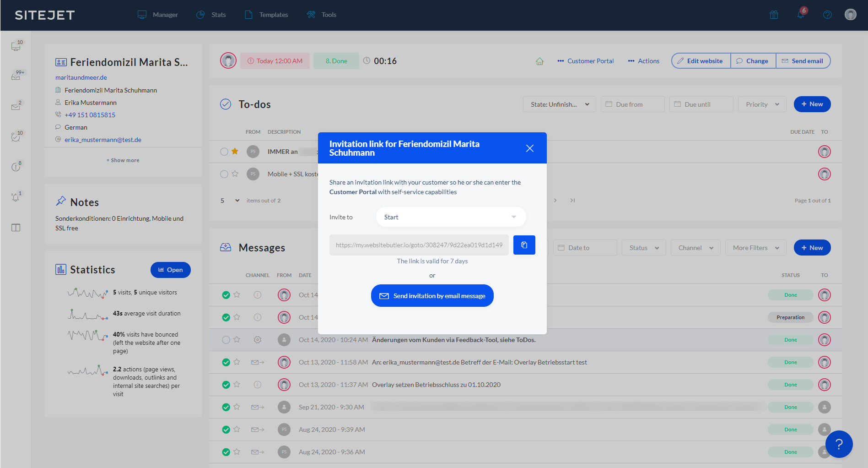This screenshot has width=868, height=468.
Task: Click the invitation link URL field
Action: point(419,245)
